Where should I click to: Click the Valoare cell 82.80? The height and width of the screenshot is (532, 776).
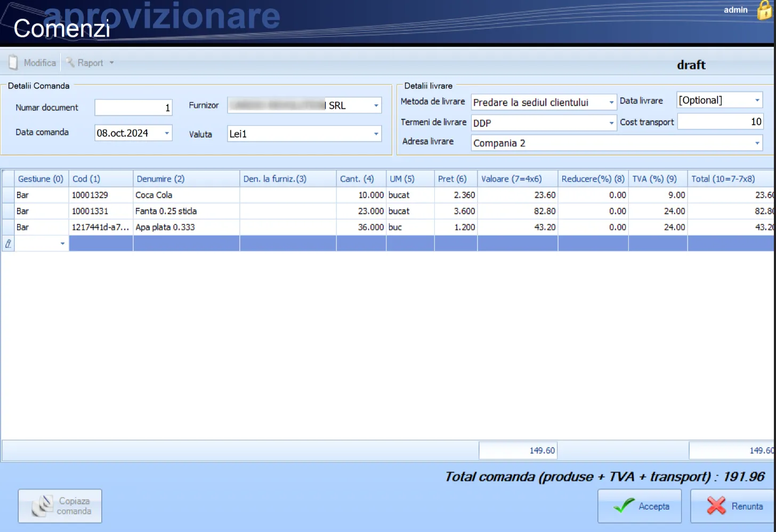(518, 211)
